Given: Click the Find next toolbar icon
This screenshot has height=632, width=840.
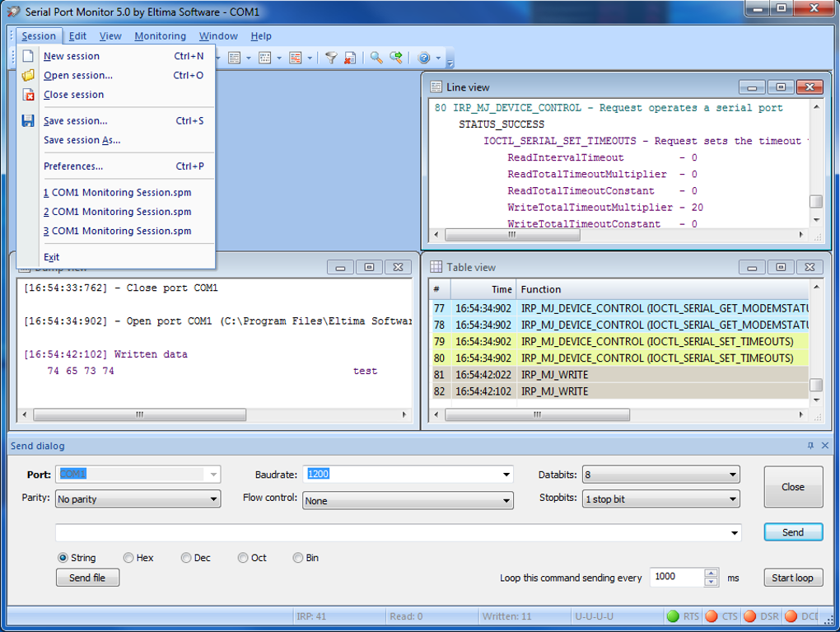Looking at the screenshot, I should tap(396, 58).
